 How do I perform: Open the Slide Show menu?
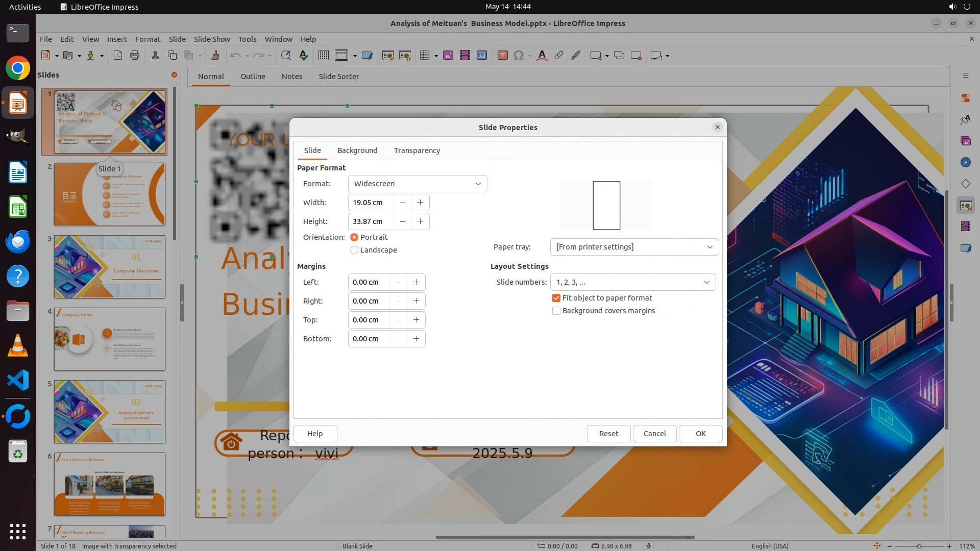pos(212,39)
